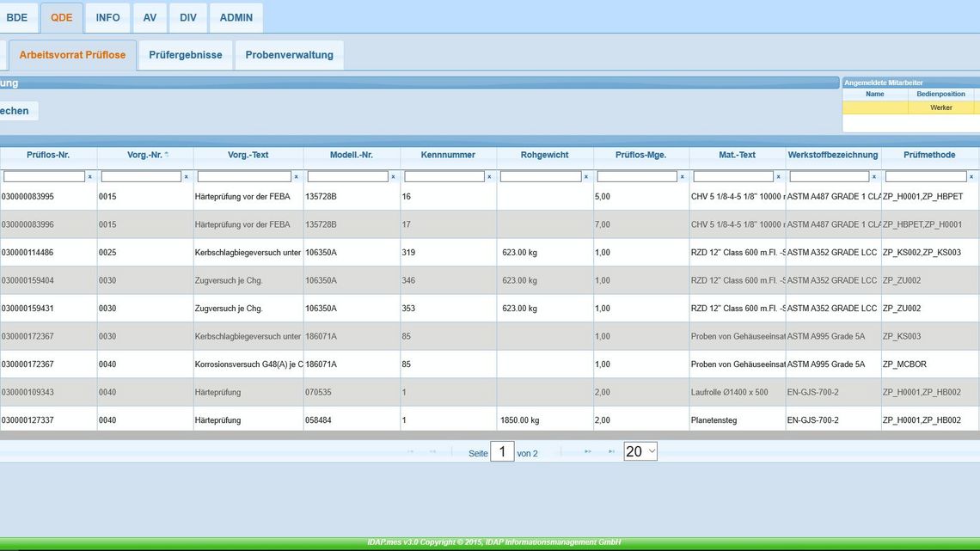The image size is (980, 551).
Task: Focus the Vorg.-Nr. filter input
Action: click(x=141, y=177)
